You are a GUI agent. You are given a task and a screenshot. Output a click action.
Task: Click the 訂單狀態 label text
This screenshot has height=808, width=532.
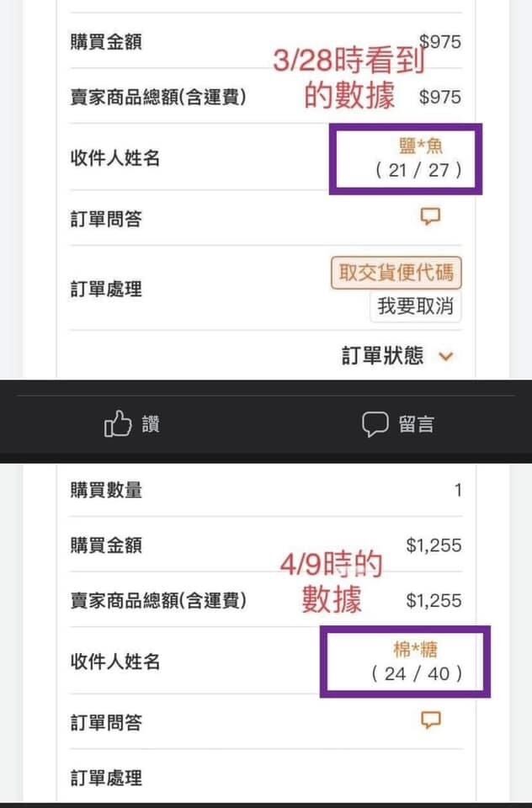pos(382,356)
